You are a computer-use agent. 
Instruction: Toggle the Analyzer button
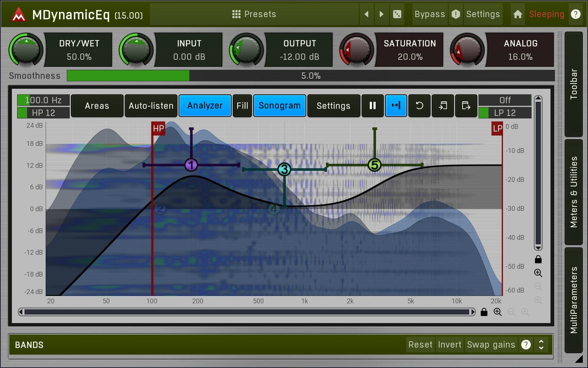click(x=205, y=106)
